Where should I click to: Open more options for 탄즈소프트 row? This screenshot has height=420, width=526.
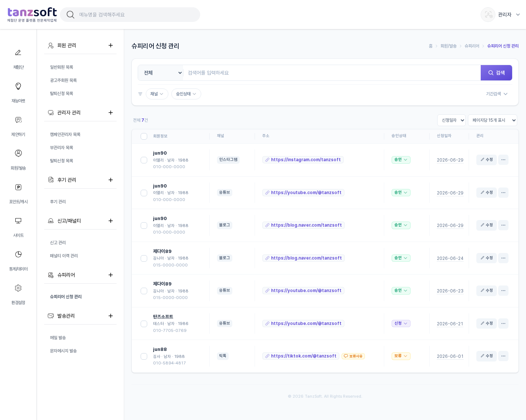pos(503,323)
